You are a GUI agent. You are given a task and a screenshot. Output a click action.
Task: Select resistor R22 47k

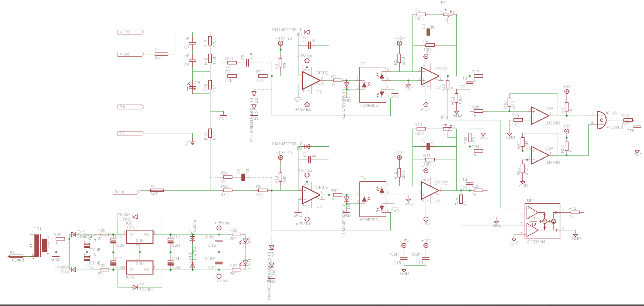coord(227,190)
